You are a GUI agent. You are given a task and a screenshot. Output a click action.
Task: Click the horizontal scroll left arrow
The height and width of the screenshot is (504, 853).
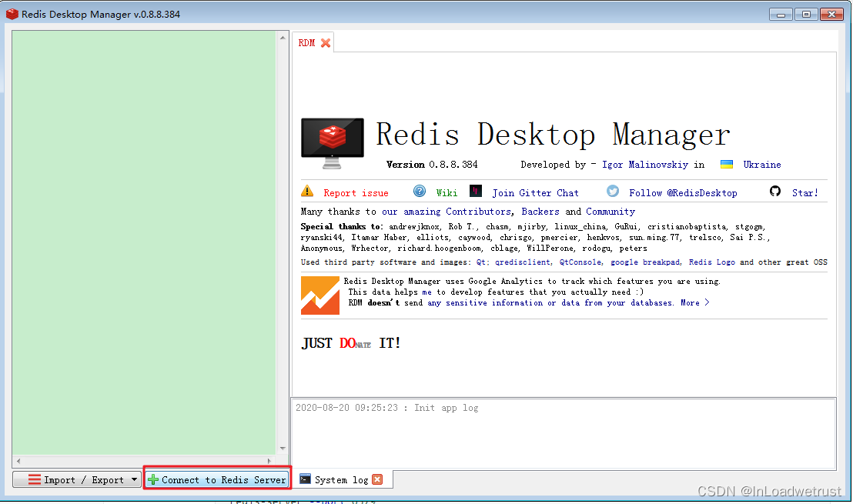click(18, 461)
